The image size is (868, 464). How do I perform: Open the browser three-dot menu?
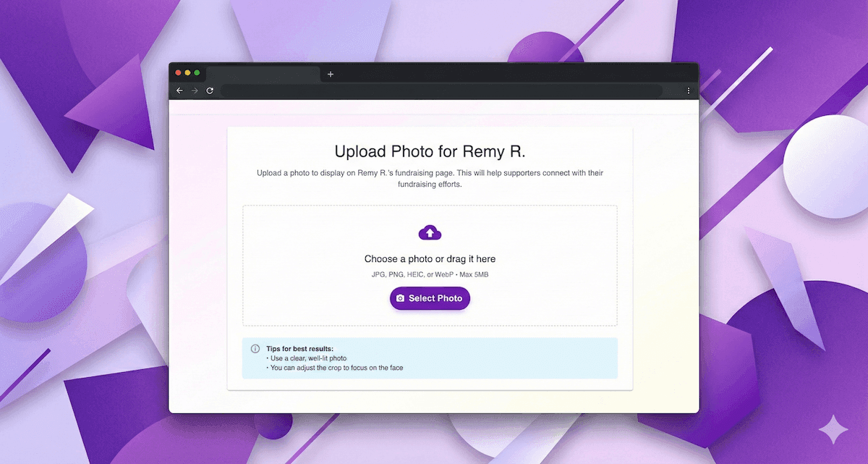click(x=689, y=90)
